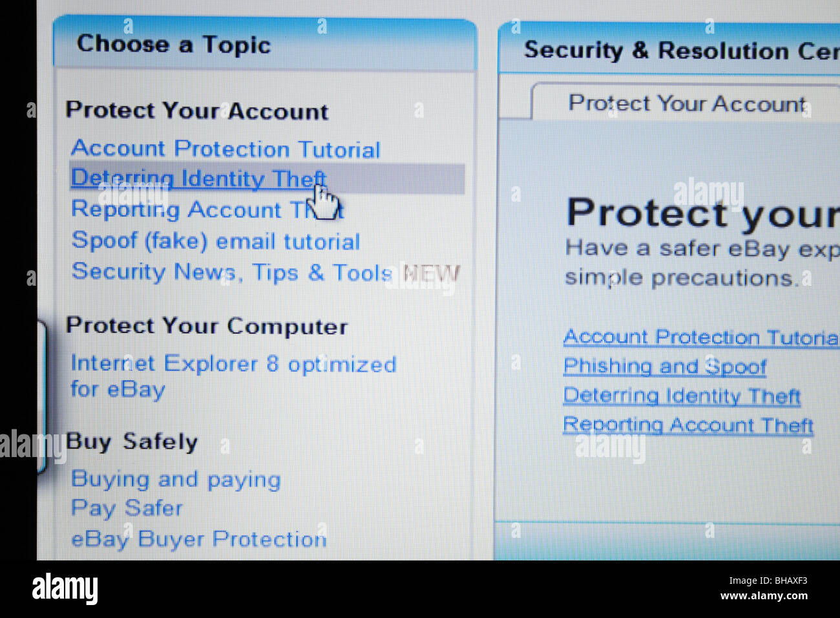
Task: Click the Protect Your Computer section heading
Action: [x=207, y=326]
